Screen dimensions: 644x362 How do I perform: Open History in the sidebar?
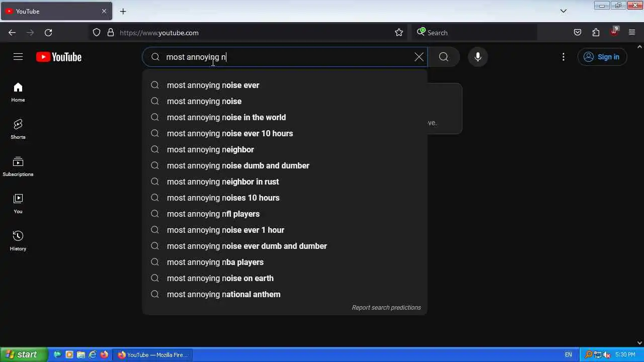coord(18,241)
